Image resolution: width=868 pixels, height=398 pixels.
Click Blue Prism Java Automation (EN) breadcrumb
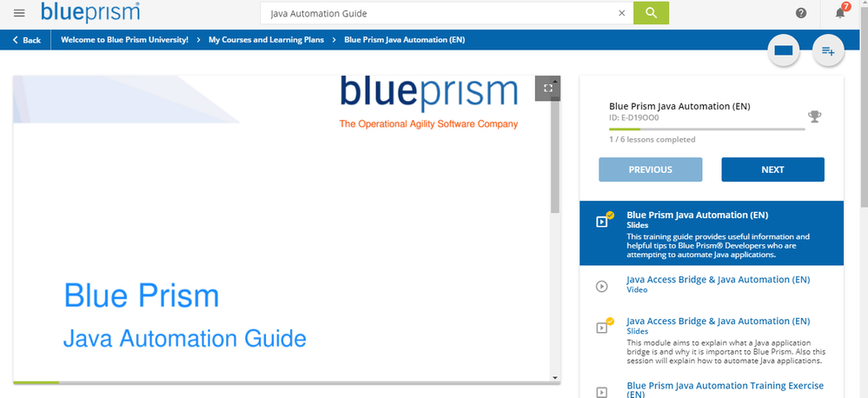[x=404, y=40]
